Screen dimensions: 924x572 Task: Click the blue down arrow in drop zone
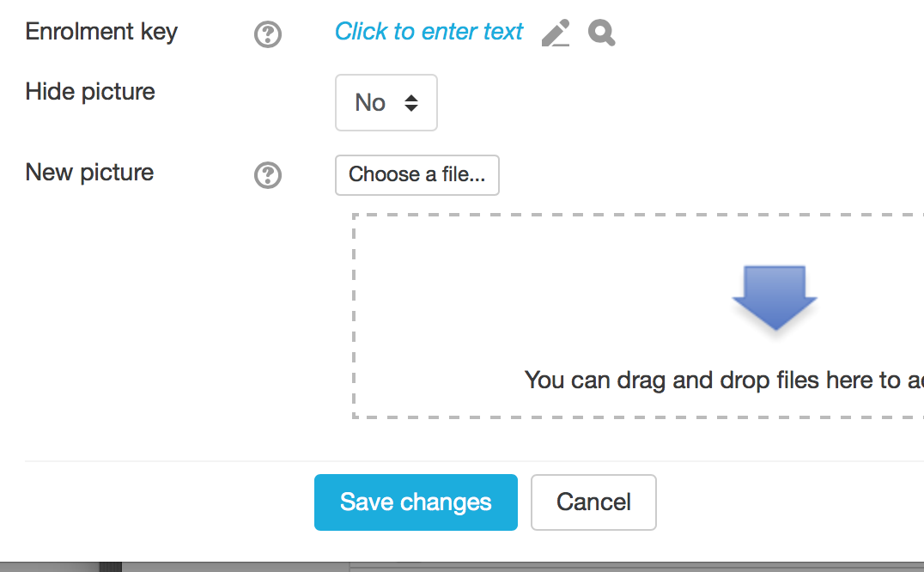pyautogui.click(x=775, y=297)
